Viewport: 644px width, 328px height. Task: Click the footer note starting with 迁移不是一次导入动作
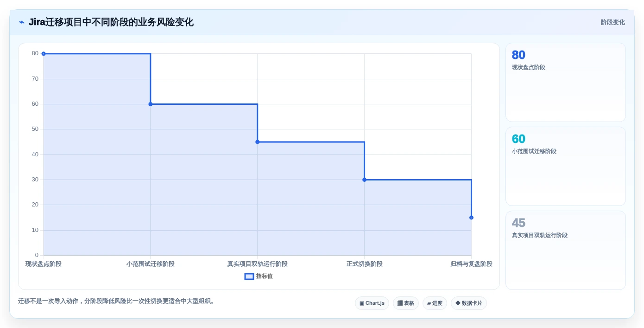[x=117, y=301]
